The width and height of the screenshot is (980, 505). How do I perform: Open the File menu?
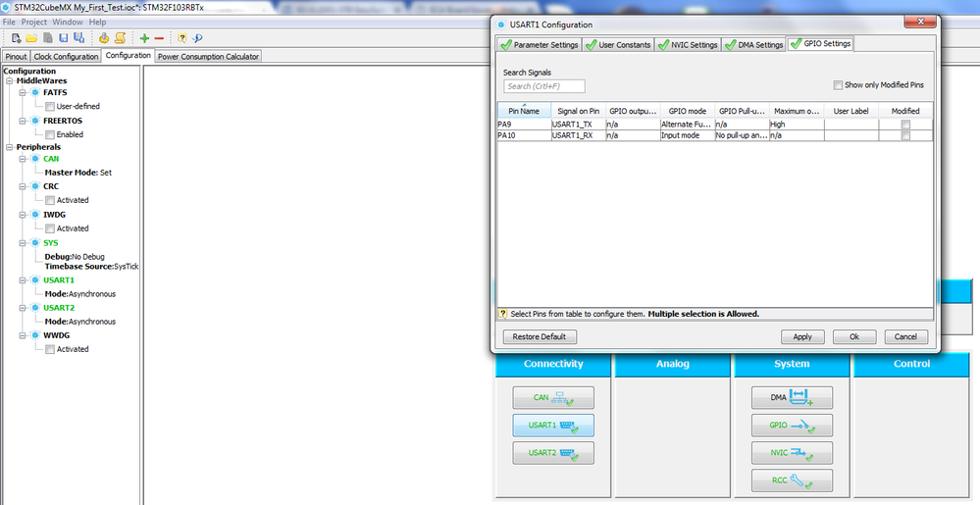[x=9, y=22]
